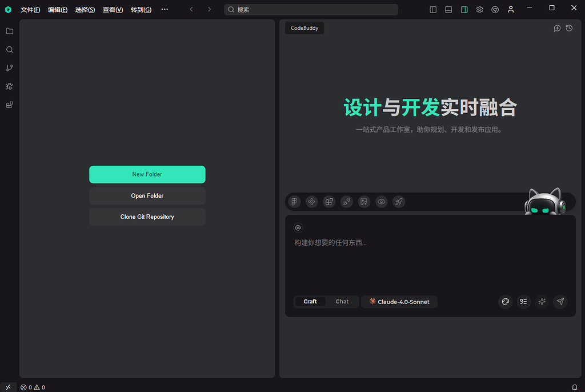Open the Source Control branch icon
Image resolution: width=585 pixels, height=392 pixels.
click(10, 68)
